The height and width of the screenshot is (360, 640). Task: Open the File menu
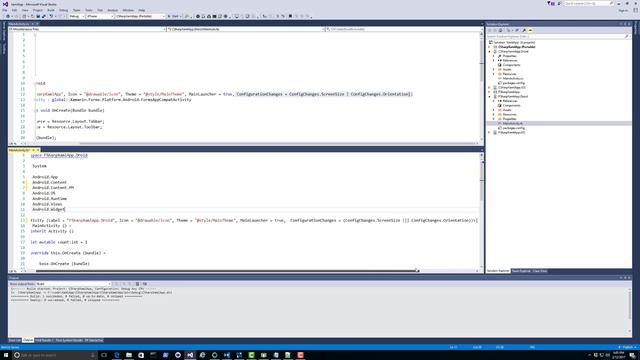coord(5,10)
